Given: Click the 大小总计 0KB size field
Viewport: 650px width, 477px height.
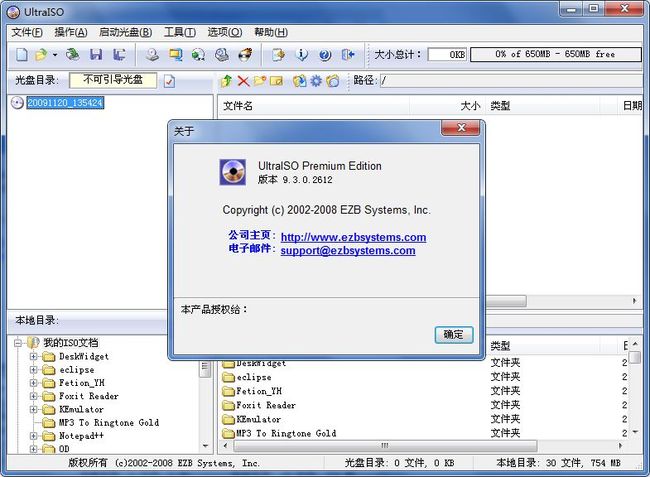Looking at the screenshot, I should 447,54.
